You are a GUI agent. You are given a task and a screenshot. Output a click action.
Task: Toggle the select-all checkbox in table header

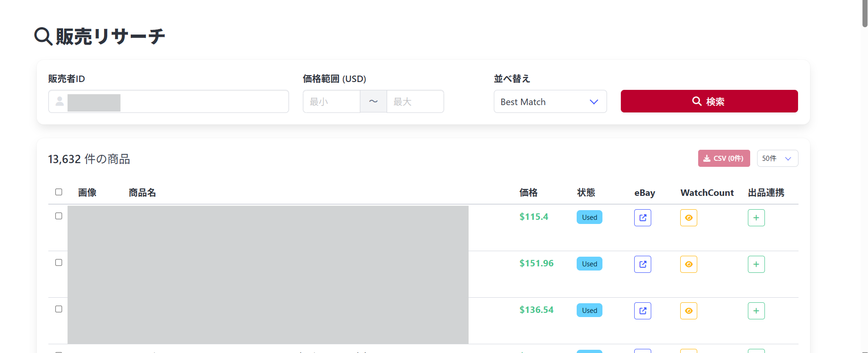point(58,192)
